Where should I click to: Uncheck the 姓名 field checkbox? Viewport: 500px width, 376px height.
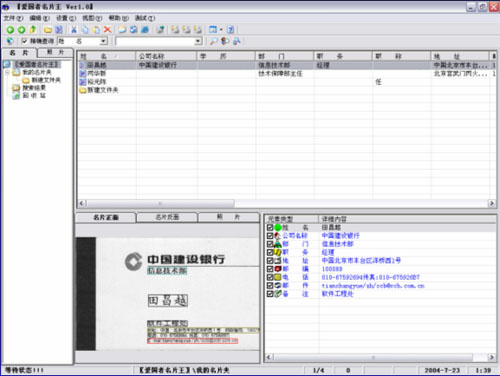click(270, 228)
